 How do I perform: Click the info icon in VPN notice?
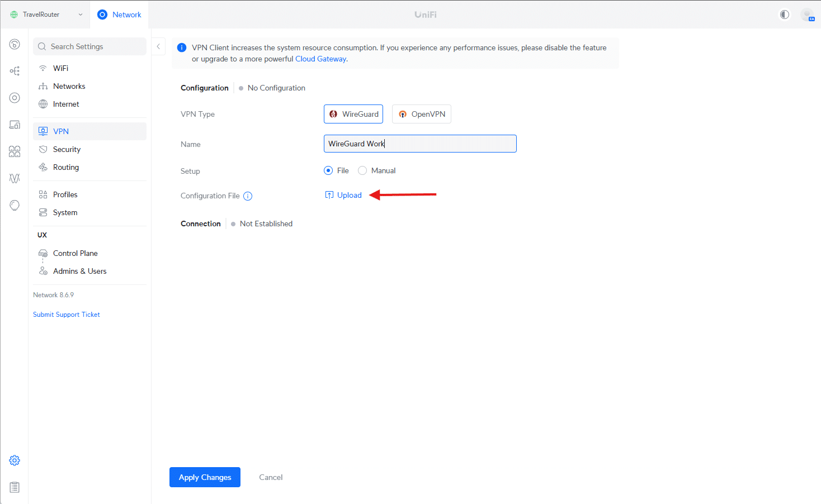pos(182,47)
